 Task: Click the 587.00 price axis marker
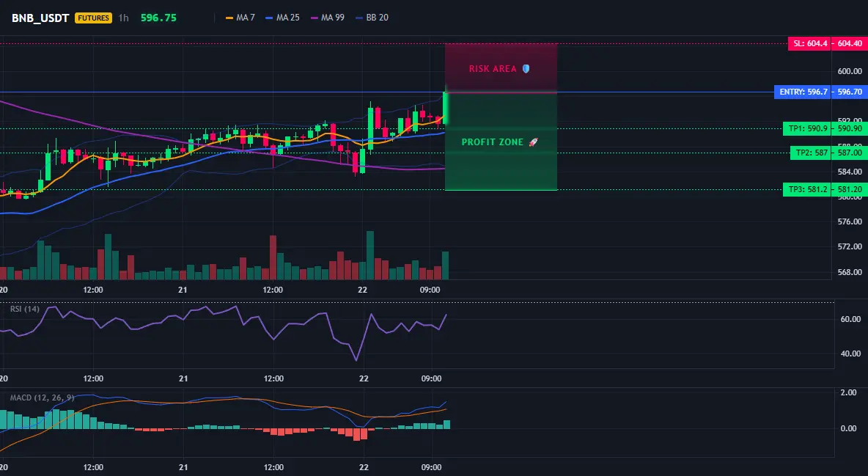coord(849,153)
